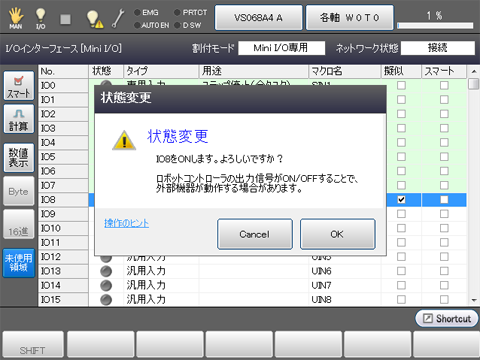The width and height of the screenshot is (480, 360).
Task: Click OK in the 状態変更 dialog
Action: (338, 234)
